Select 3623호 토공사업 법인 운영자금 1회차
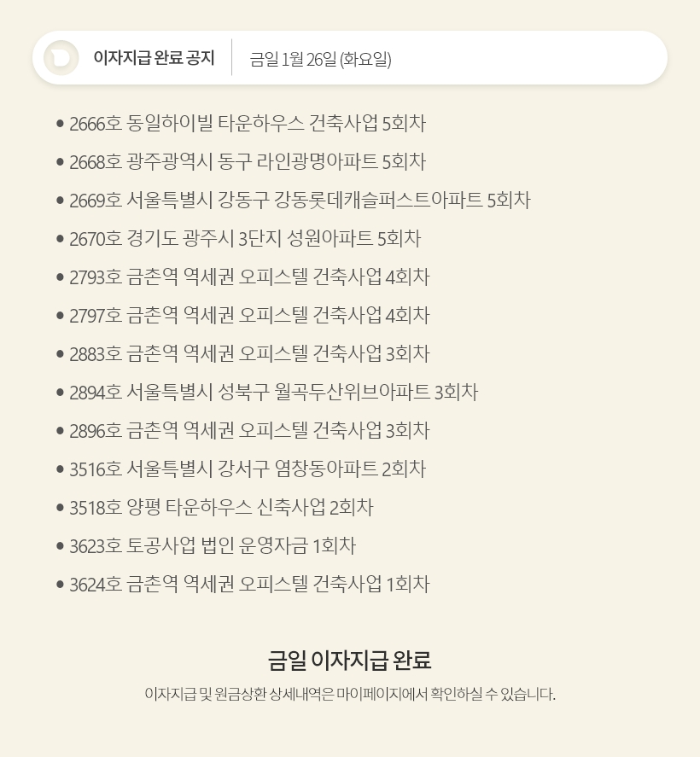 coord(213,546)
